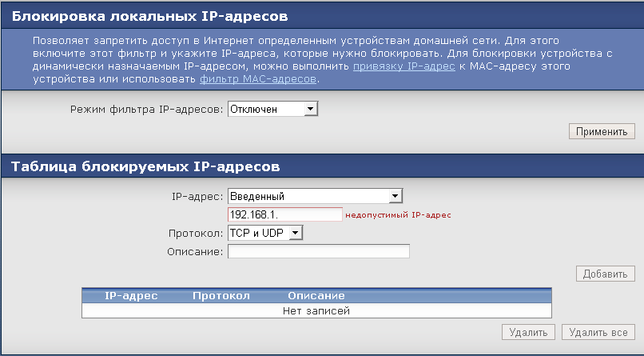
Task: Open the Протокол dropdown set to TCP и UDP
Action: coord(265,232)
